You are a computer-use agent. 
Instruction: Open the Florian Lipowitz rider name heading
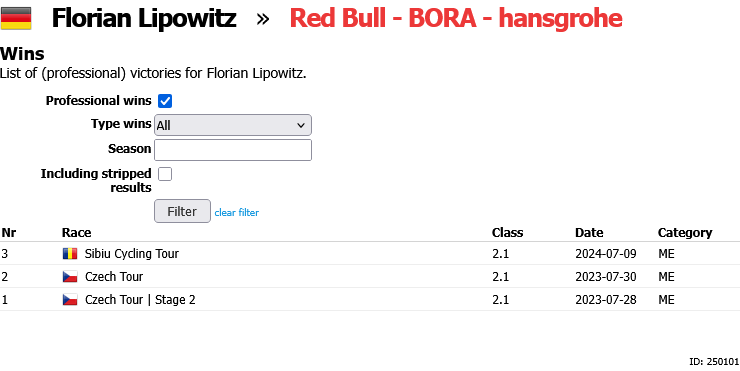click(144, 18)
